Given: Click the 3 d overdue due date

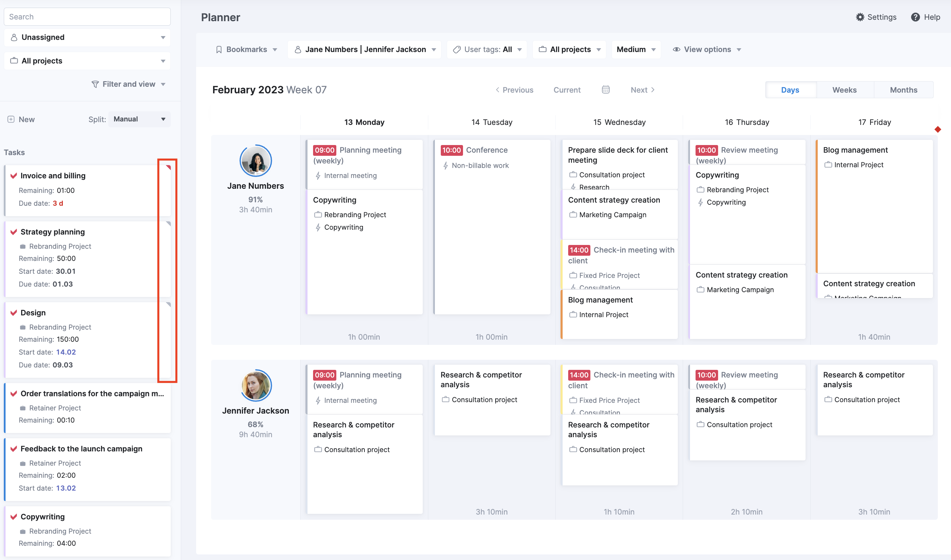Looking at the screenshot, I should [x=58, y=203].
